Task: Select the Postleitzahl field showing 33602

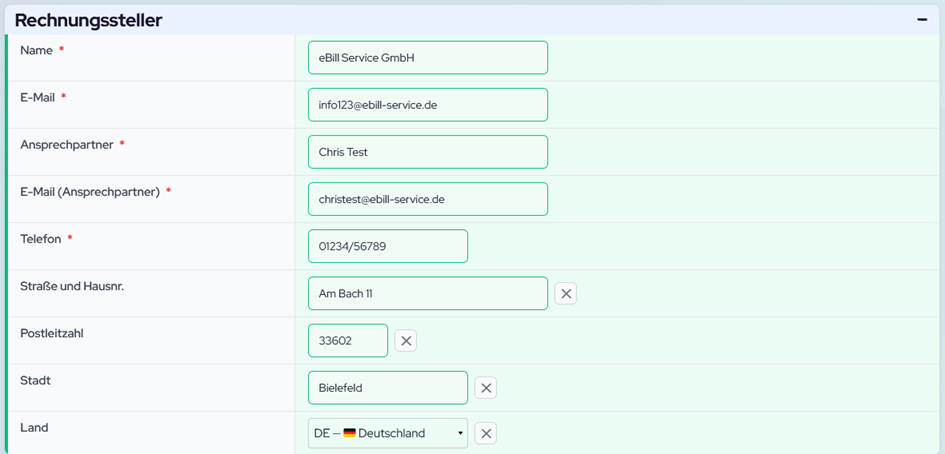Action: click(x=347, y=341)
